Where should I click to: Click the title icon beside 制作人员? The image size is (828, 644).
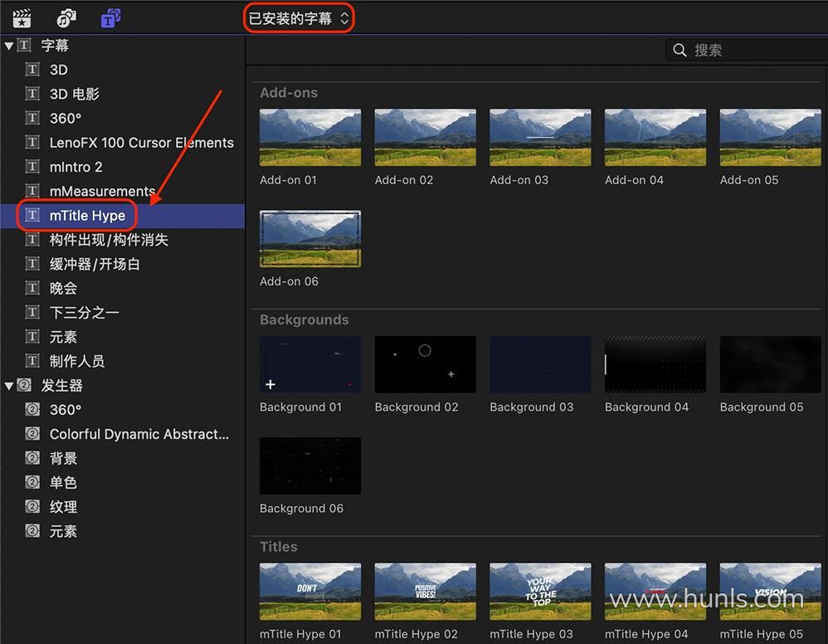[x=32, y=361]
